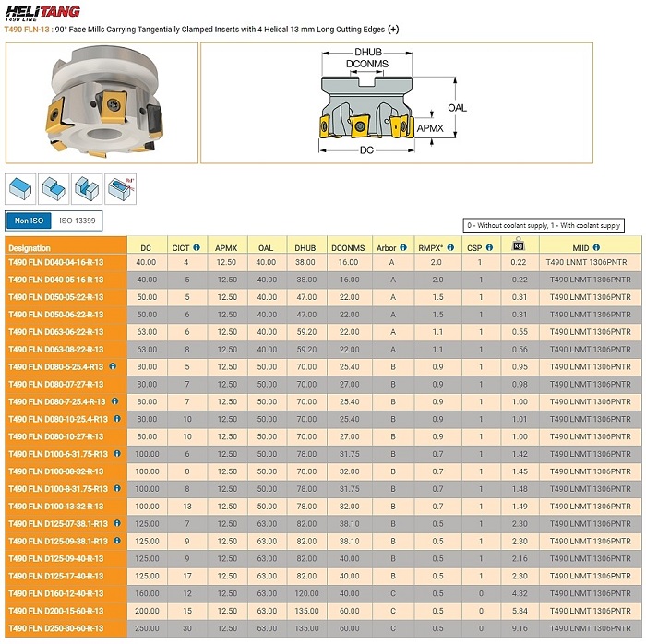The height and width of the screenshot is (644, 646).
Task: Open insert link in the D250-30-60 row
Action: tap(591, 628)
